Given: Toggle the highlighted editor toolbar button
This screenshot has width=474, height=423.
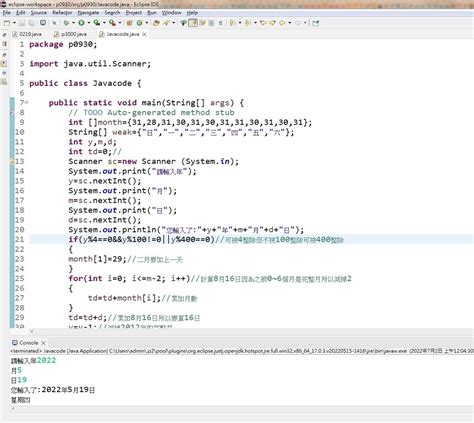Looking at the screenshot, I should [x=193, y=23].
